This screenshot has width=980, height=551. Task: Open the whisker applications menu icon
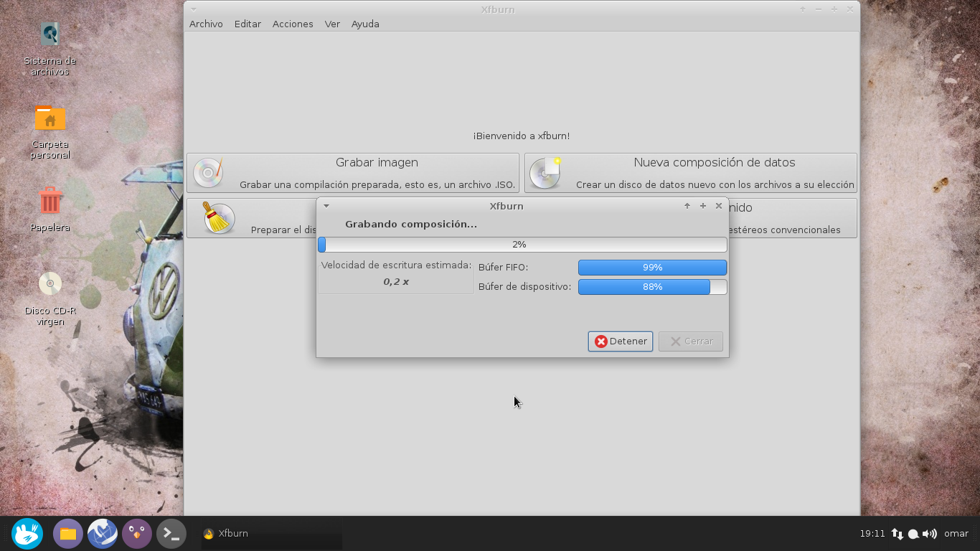[27, 534]
